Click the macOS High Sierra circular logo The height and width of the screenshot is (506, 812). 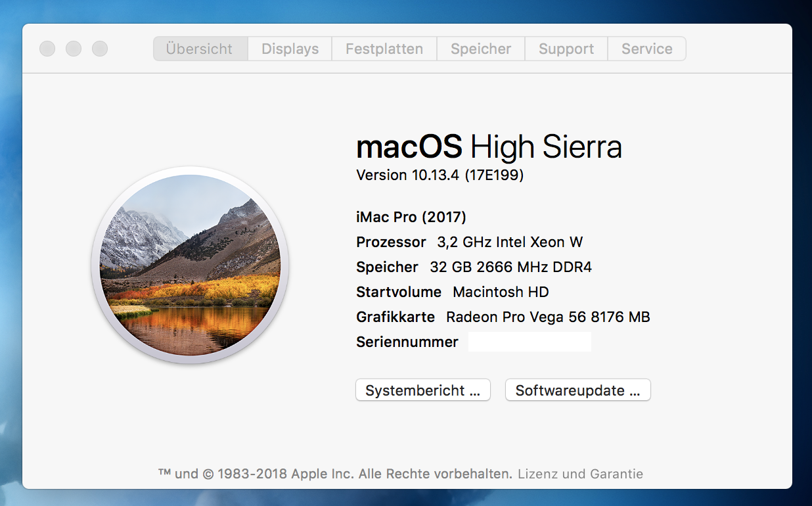(190, 265)
